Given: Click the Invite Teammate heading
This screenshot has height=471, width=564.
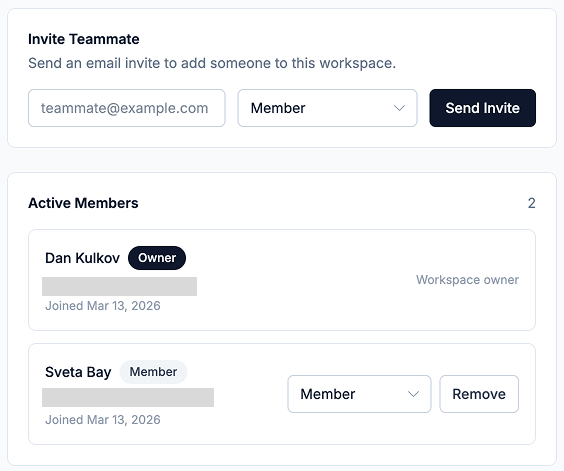Looking at the screenshot, I should [84, 39].
